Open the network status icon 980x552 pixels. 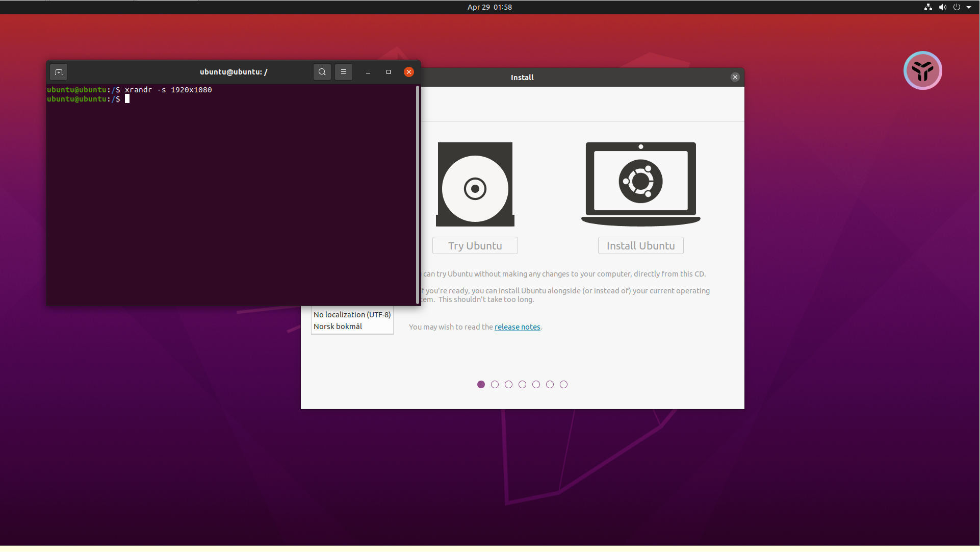928,7
